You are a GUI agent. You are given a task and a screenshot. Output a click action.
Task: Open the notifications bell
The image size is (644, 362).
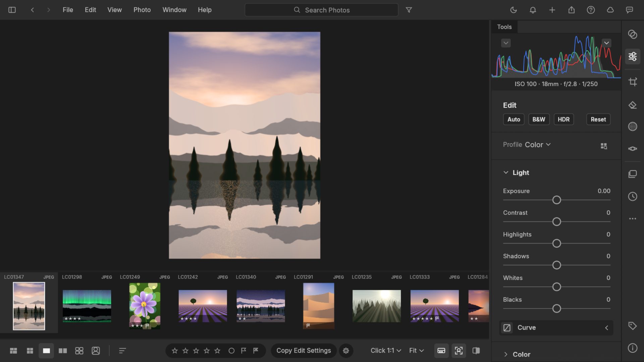click(533, 10)
